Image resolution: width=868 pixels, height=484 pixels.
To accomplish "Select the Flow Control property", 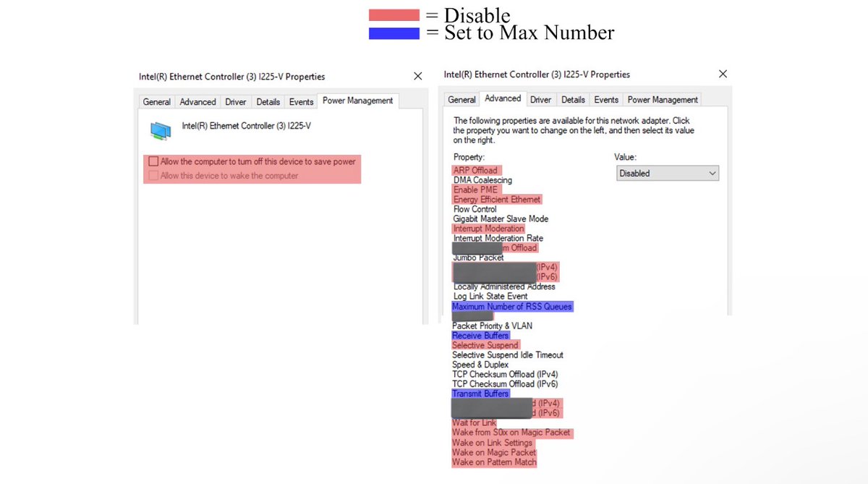I will pyautogui.click(x=475, y=209).
